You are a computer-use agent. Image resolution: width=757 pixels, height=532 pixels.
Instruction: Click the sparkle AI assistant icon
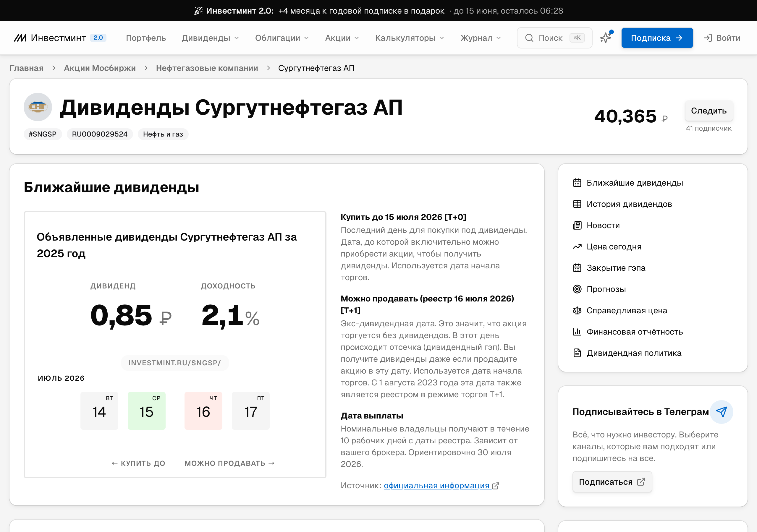tap(606, 38)
